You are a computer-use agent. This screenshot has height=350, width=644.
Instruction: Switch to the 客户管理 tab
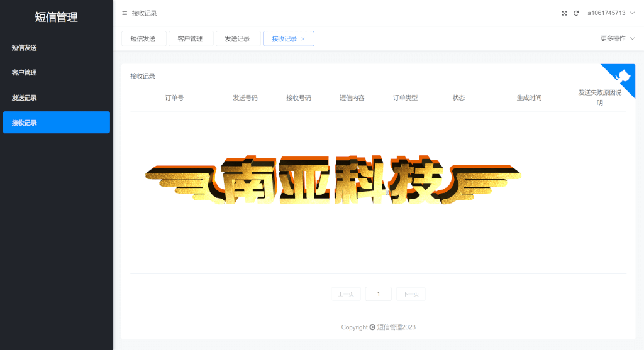tap(191, 38)
